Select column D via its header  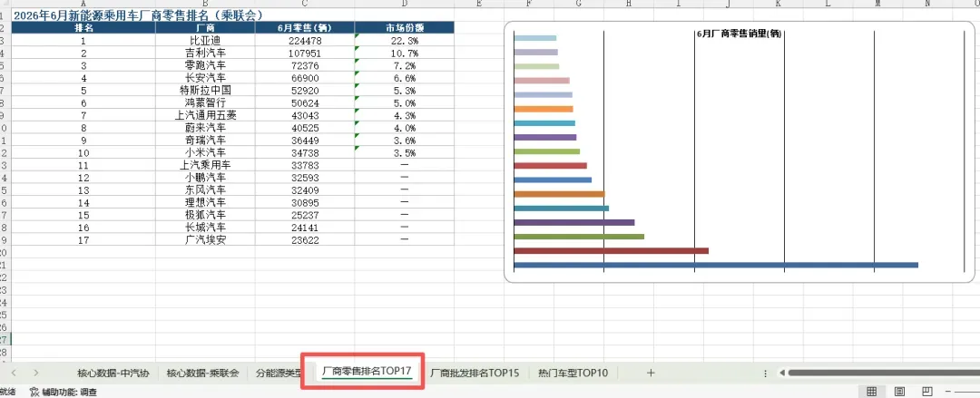[x=405, y=4]
